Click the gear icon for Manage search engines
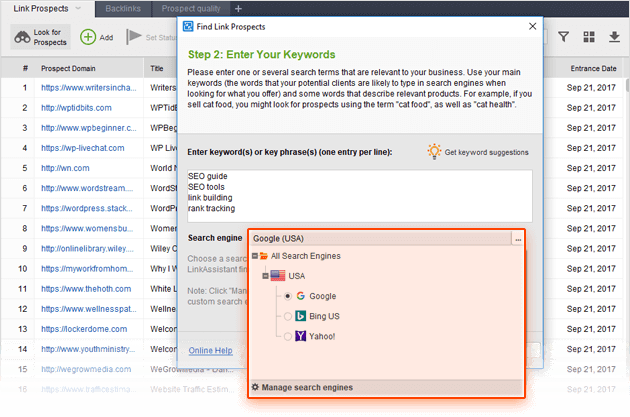 coord(255,387)
